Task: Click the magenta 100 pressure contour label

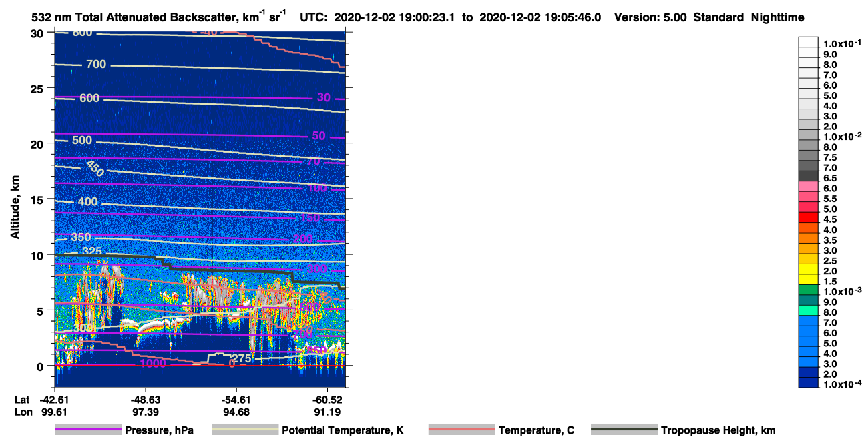Action: coord(317,188)
